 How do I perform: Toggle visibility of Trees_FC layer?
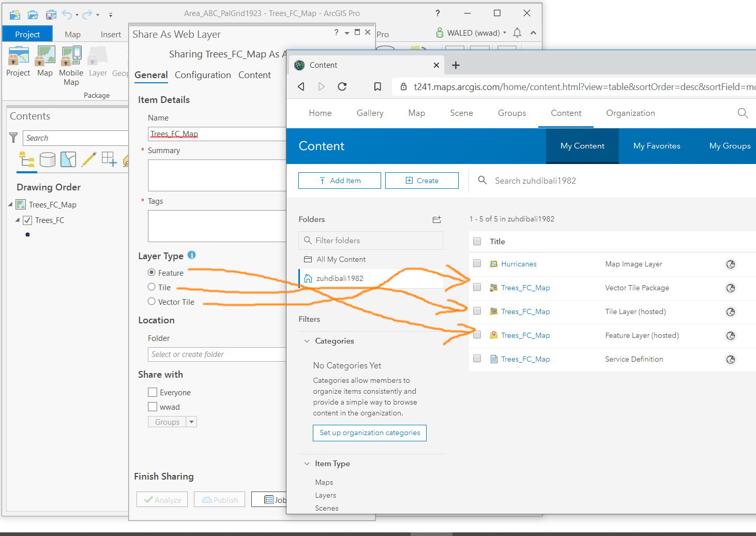click(27, 220)
